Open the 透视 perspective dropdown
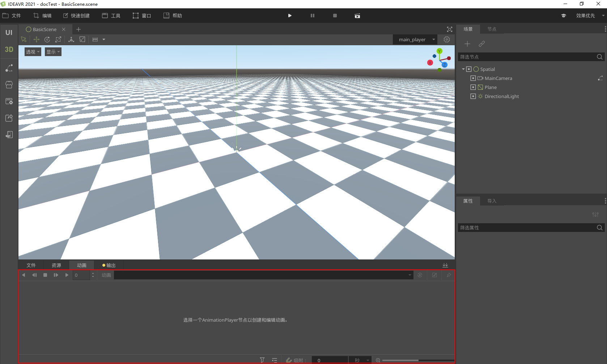607x364 pixels. point(33,52)
